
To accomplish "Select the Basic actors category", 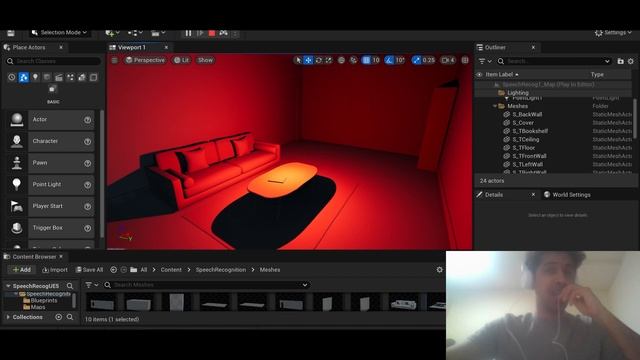I will pyautogui.click(x=24, y=77).
